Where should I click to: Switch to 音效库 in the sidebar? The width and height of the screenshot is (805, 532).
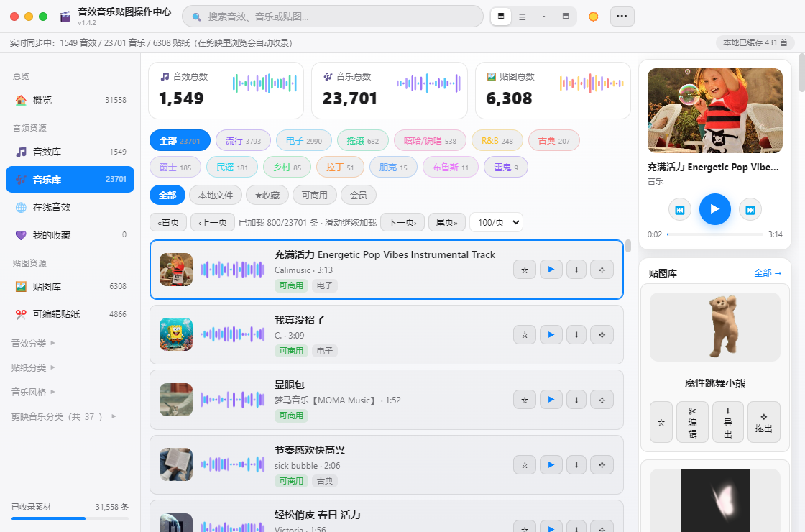[x=70, y=152]
